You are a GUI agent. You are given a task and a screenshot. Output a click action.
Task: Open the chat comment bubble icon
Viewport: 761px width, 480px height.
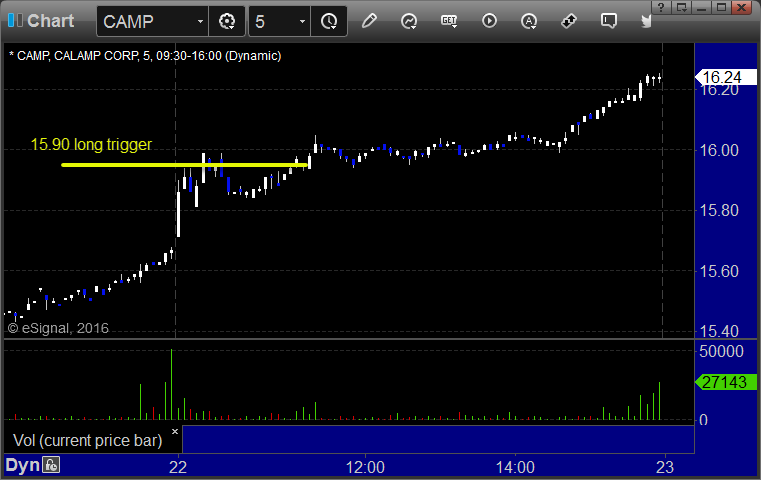tap(609, 21)
